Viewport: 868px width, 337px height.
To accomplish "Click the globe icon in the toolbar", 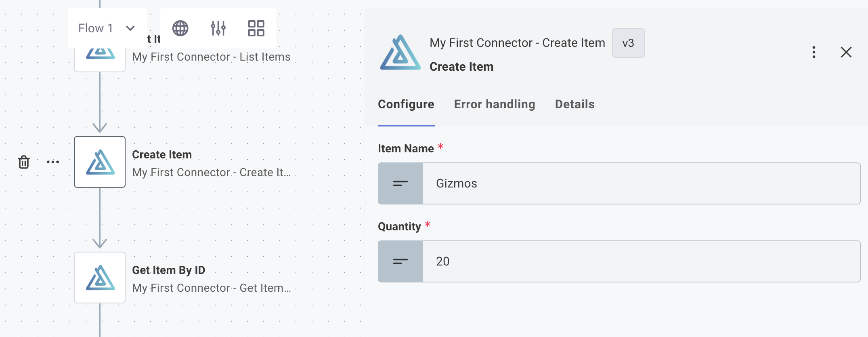I will (x=180, y=28).
